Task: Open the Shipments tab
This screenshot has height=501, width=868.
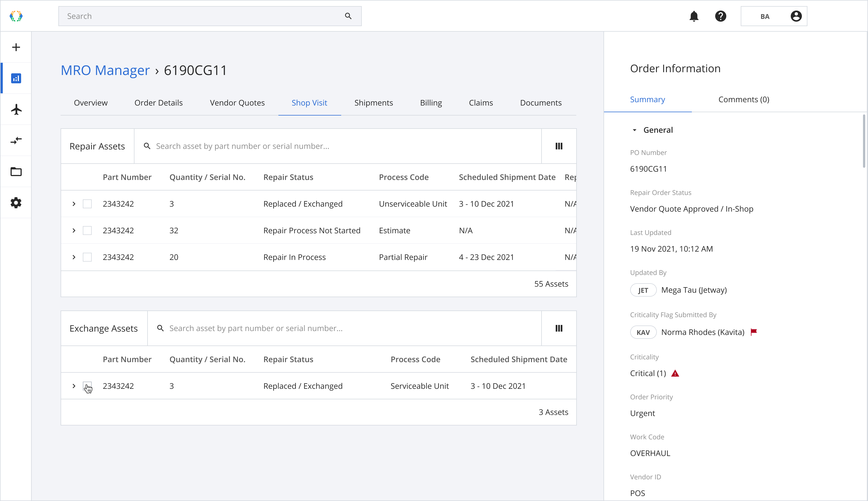Action: (373, 102)
